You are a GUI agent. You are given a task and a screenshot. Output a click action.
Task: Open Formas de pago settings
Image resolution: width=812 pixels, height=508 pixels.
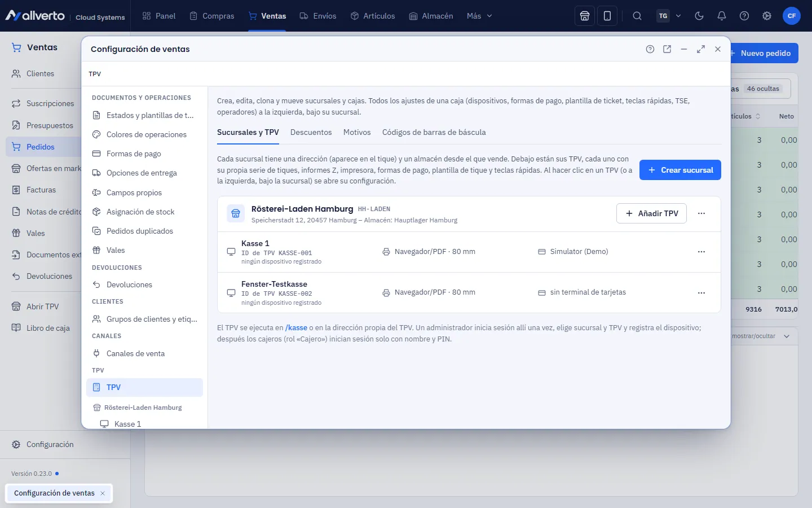click(x=144, y=154)
